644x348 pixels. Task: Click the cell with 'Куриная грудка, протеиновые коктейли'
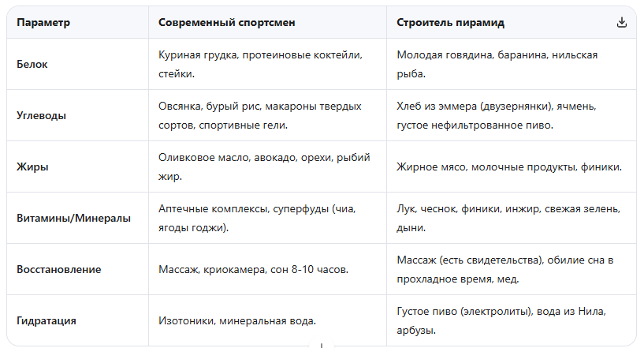point(267,64)
